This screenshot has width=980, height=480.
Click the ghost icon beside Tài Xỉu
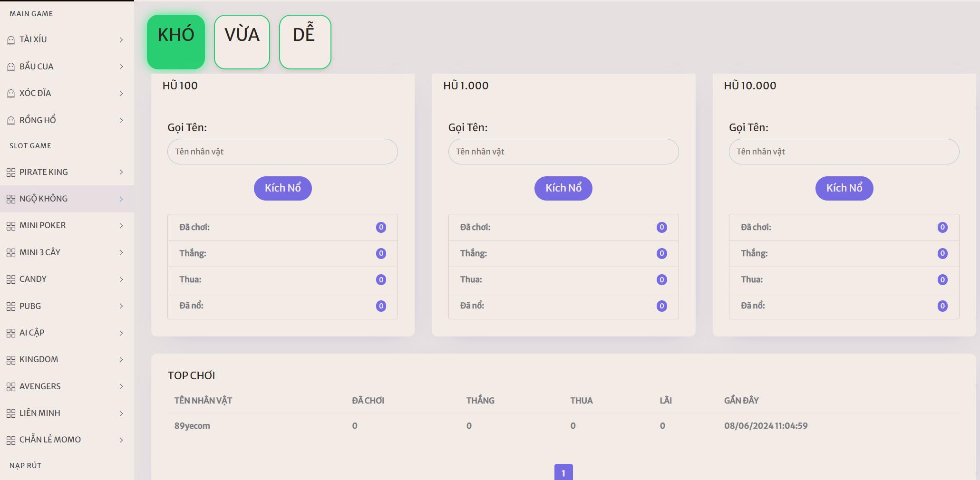[x=11, y=40]
